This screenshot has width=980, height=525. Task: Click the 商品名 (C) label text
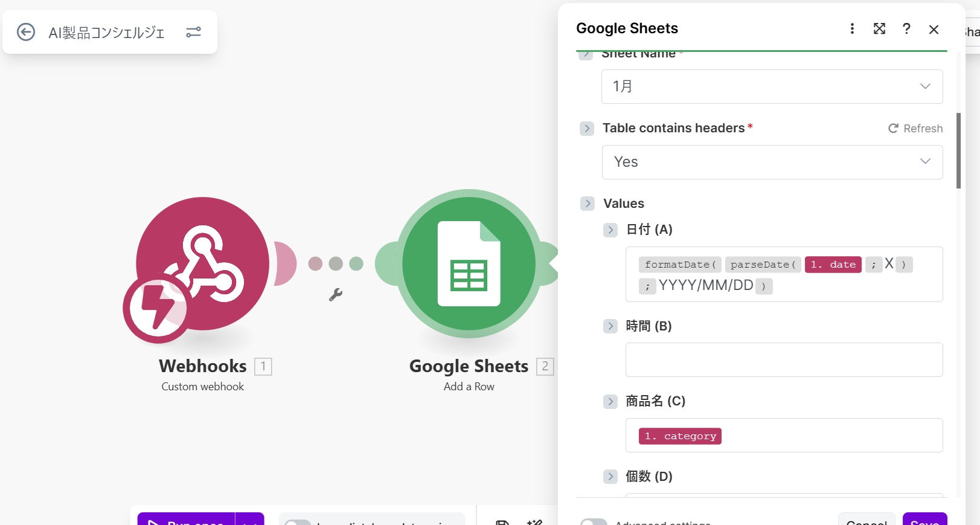click(656, 401)
